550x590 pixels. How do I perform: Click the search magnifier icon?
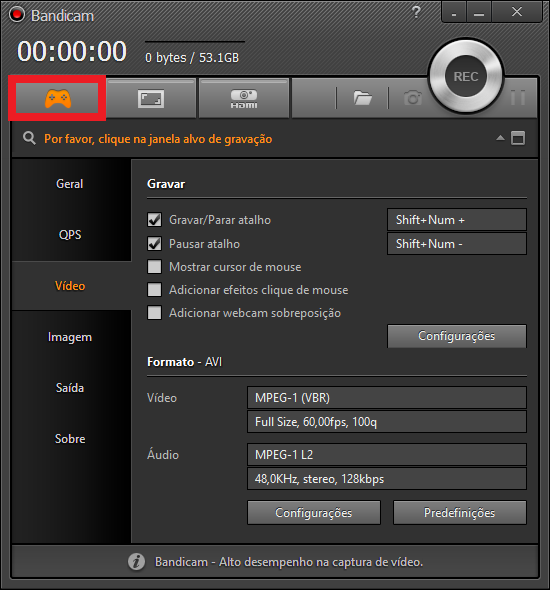pos(29,138)
